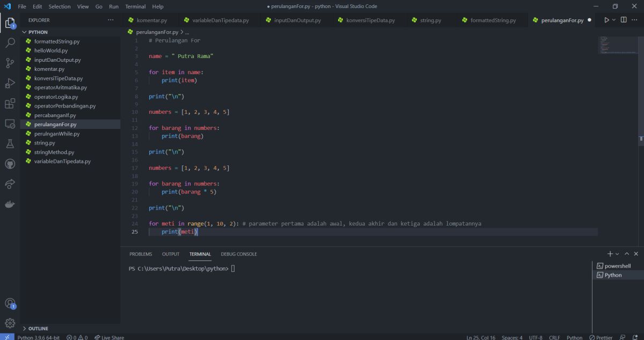
Task: Open the GitHub view in activity bar
Action: [10, 164]
